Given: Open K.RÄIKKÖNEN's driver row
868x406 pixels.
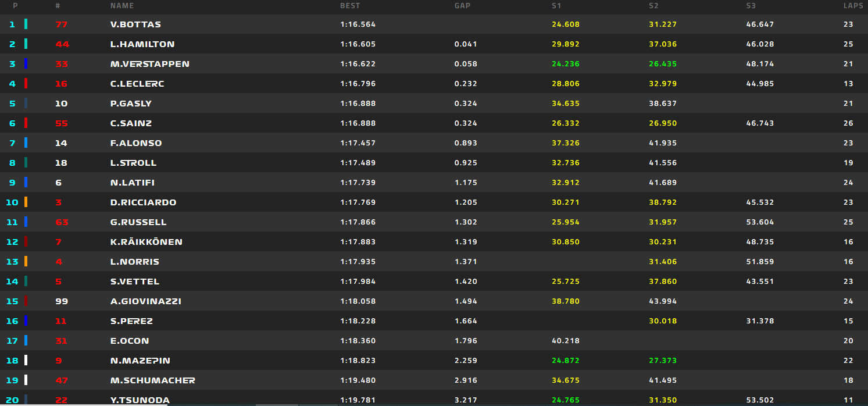Looking at the screenshot, I should pyautogui.click(x=147, y=242).
